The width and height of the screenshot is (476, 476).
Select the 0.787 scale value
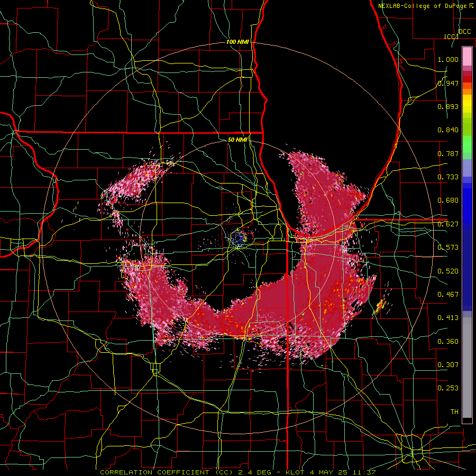[x=448, y=153]
